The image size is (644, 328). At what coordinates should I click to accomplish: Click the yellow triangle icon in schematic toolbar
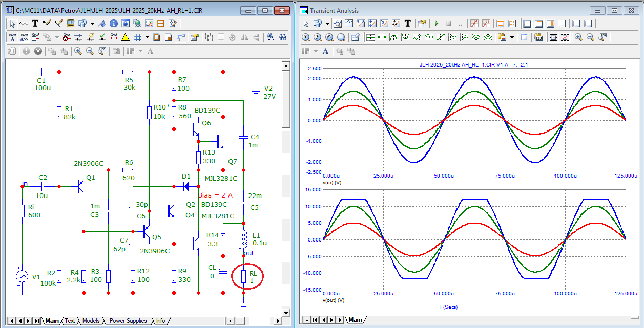point(126,37)
